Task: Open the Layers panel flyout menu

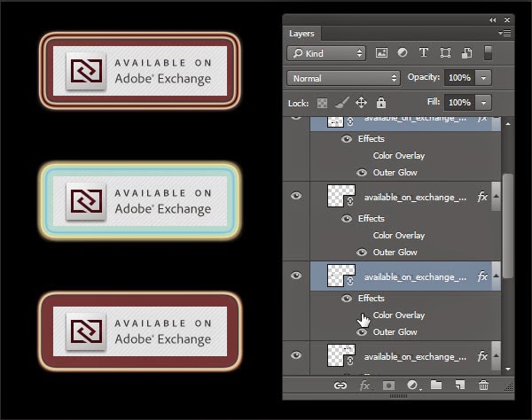Action: [x=505, y=33]
